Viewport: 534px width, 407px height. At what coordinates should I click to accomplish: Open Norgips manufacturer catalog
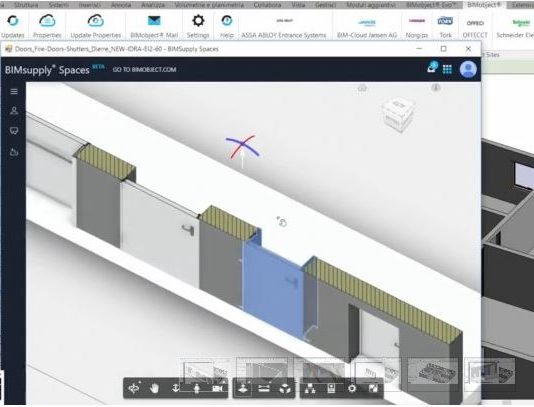tap(417, 27)
